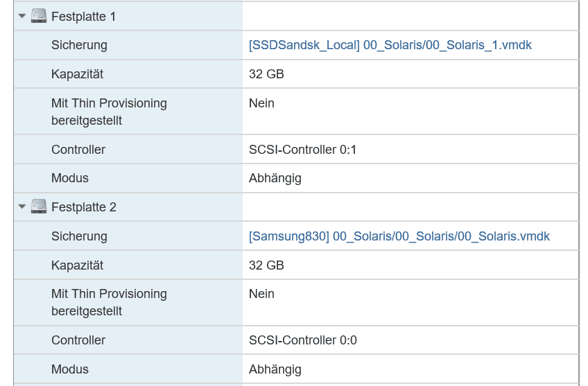The image size is (588, 386).
Task: Open the 00_Solaris_1.vmdk datastore link
Action: click(390, 45)
